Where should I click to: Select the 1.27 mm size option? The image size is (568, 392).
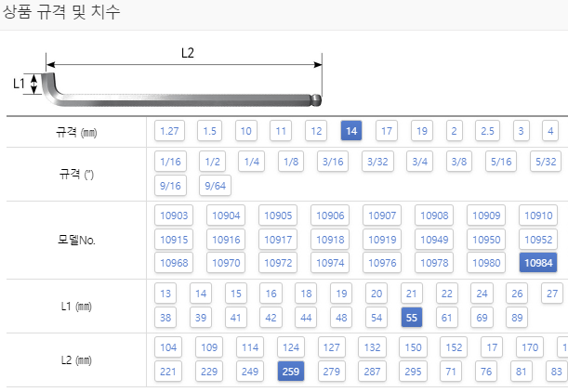click(x=169, y=131)
